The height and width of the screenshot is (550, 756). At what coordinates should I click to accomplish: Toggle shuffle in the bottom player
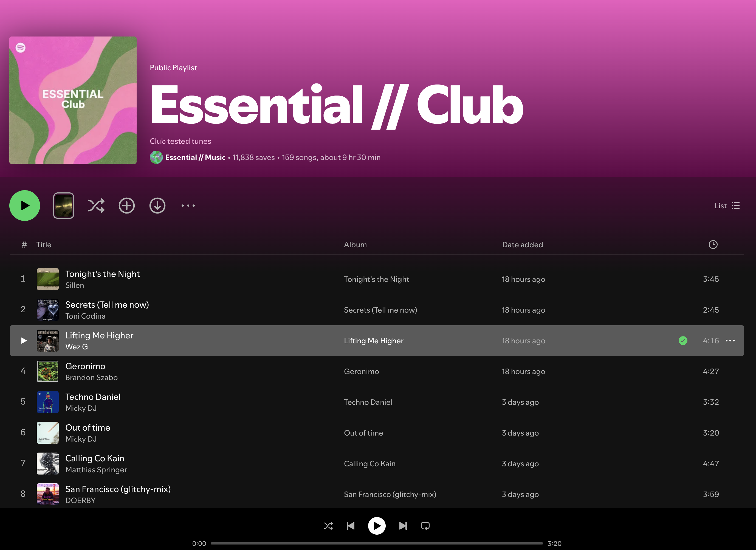(x=328, y=526)
